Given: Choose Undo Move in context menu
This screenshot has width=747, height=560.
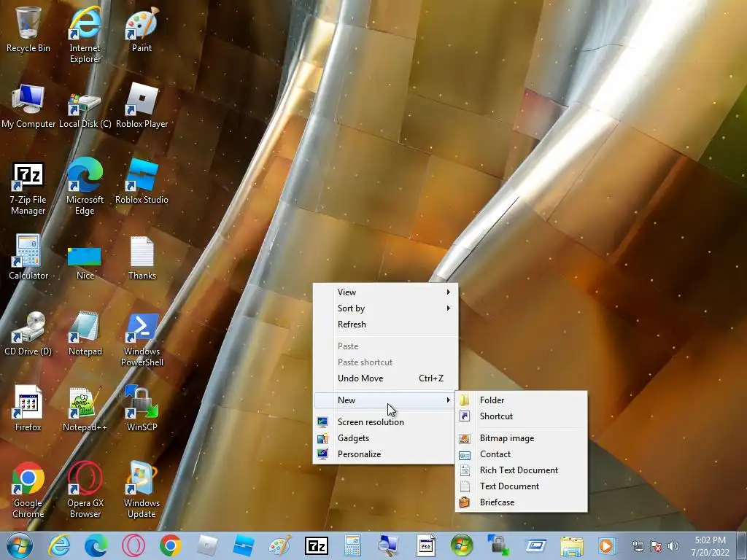Looking at the screenshot, I should (385, 378).
